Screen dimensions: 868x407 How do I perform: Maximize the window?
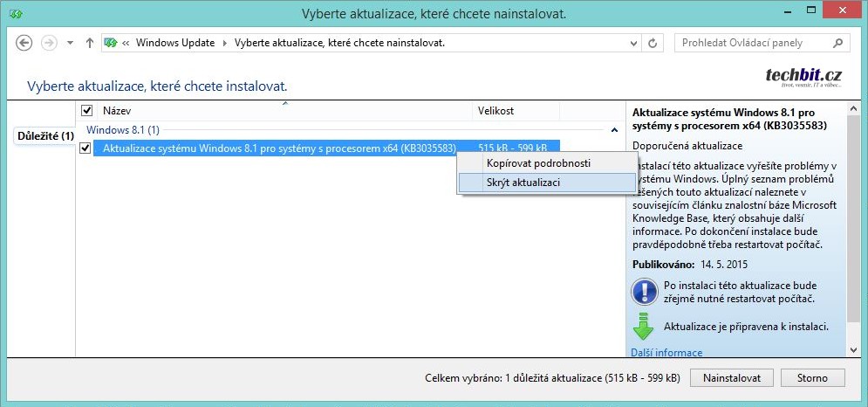(x=811, y=10)
